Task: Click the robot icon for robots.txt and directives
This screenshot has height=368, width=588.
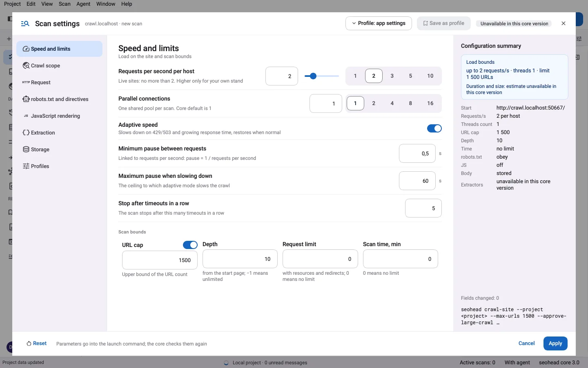Action: pyautogui.click(x=26, y=99)
